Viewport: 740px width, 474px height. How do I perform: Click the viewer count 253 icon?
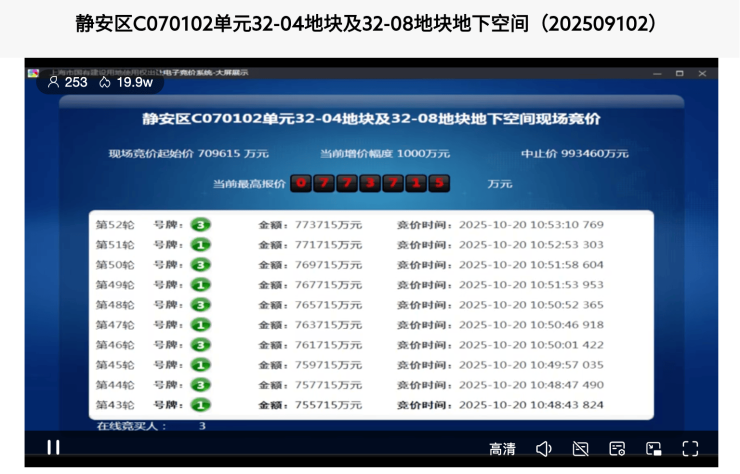53,82
